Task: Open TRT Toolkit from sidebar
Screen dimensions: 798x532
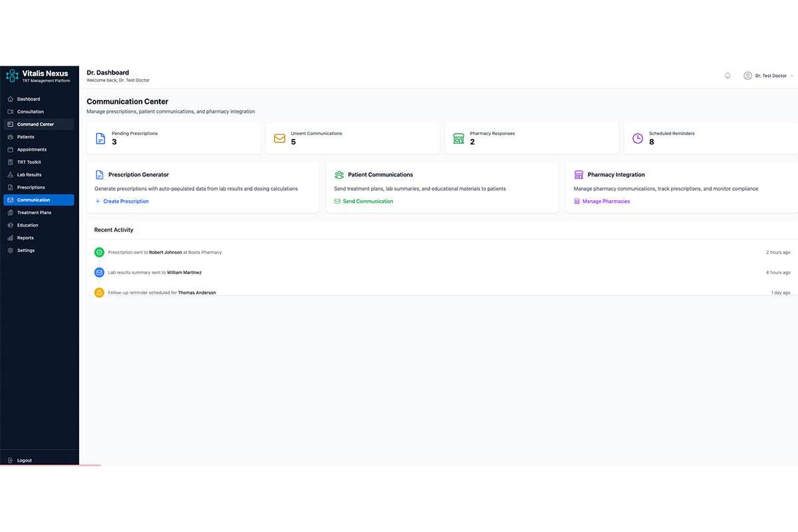Action: pyautogui.click(x=29, y=162)
